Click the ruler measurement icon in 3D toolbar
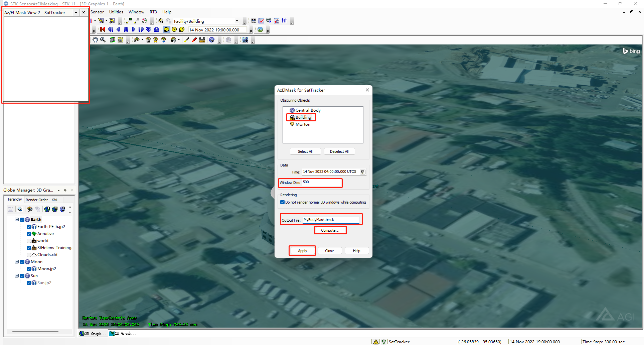 [202, 40]
